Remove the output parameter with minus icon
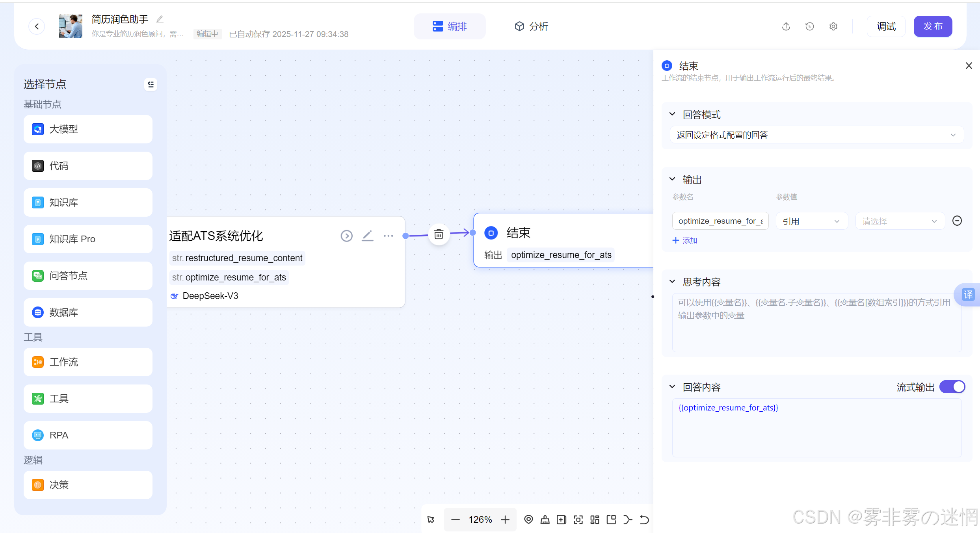This screenshot has width=980, height=533. pos(957,221)
